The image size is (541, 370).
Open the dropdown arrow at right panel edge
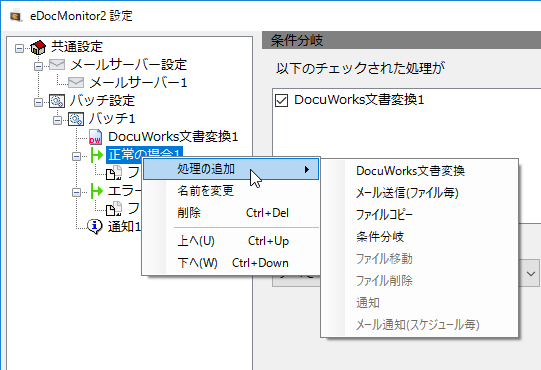[x=531, y=274]
